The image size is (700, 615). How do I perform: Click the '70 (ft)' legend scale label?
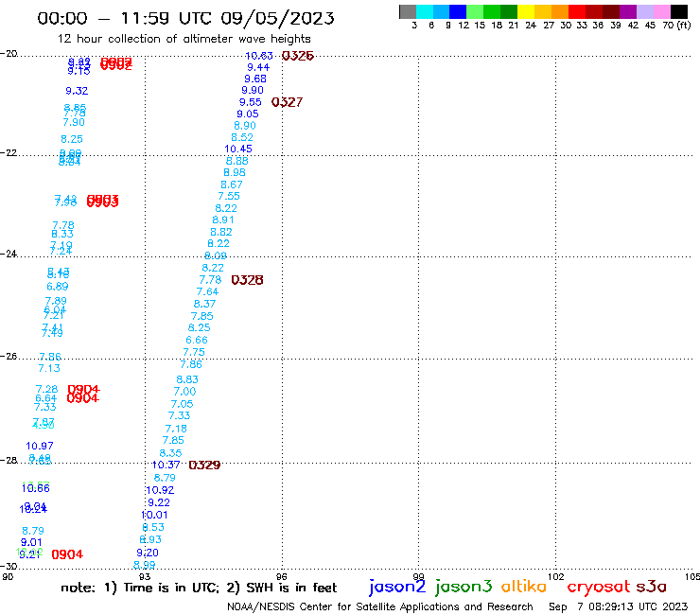(676, 26)
